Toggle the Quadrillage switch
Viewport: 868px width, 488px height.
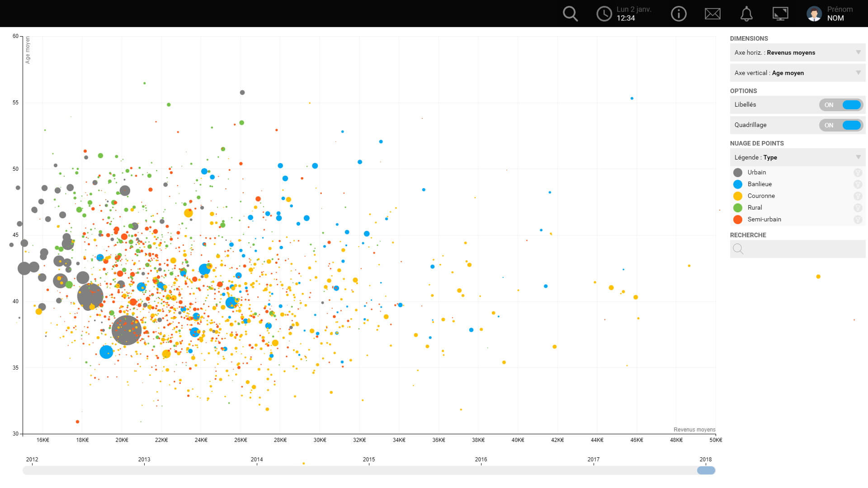(x=841, y=125)
